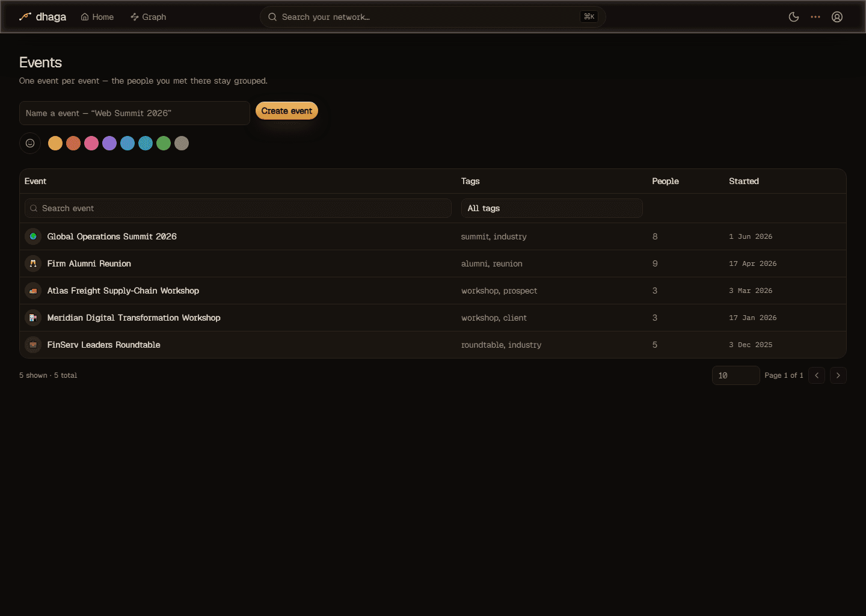Open the user account icon
866x616 pixels.
tap(837, 17)
